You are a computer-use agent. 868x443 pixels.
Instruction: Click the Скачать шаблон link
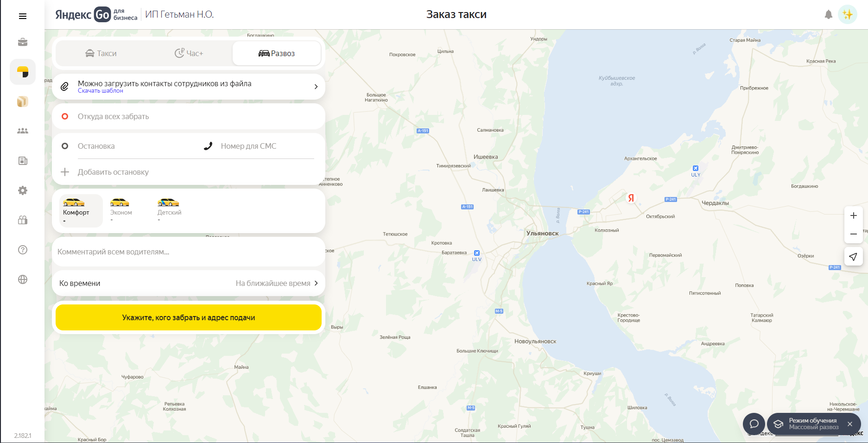point(101,91)
